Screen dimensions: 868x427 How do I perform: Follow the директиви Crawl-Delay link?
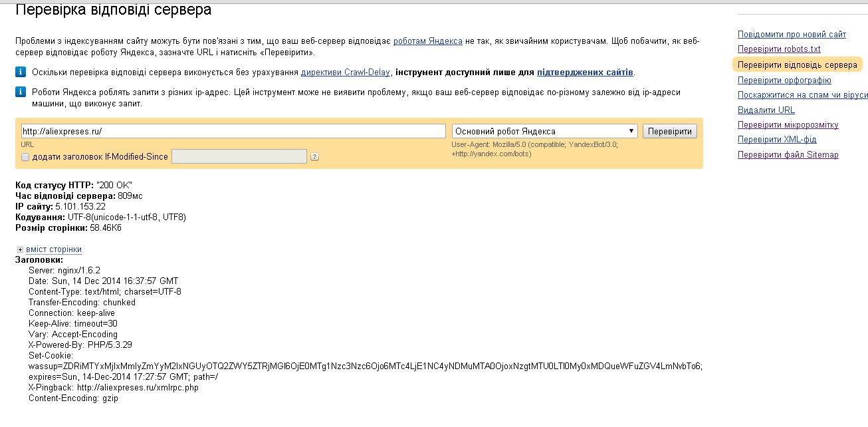pos(346,72)
